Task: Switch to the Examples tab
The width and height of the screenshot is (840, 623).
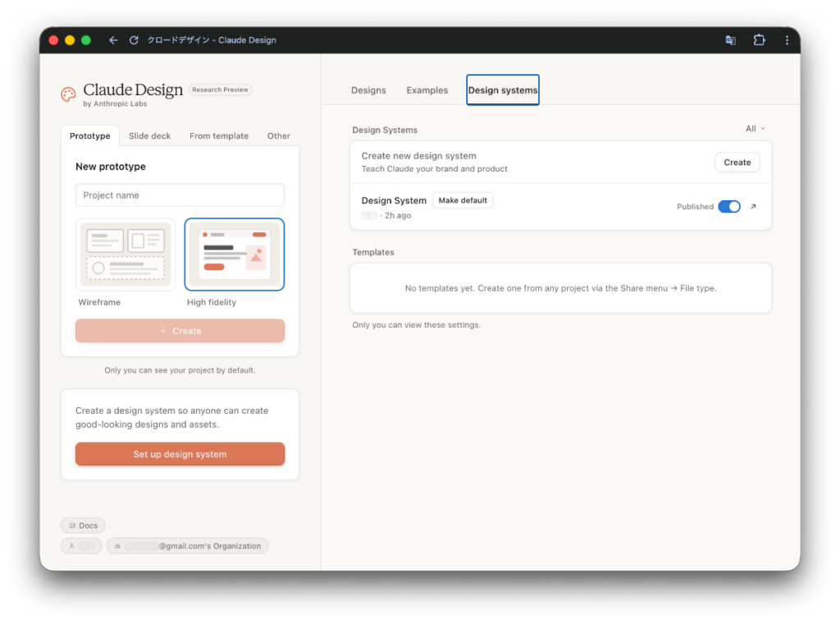Action: [x=427, y=90]
